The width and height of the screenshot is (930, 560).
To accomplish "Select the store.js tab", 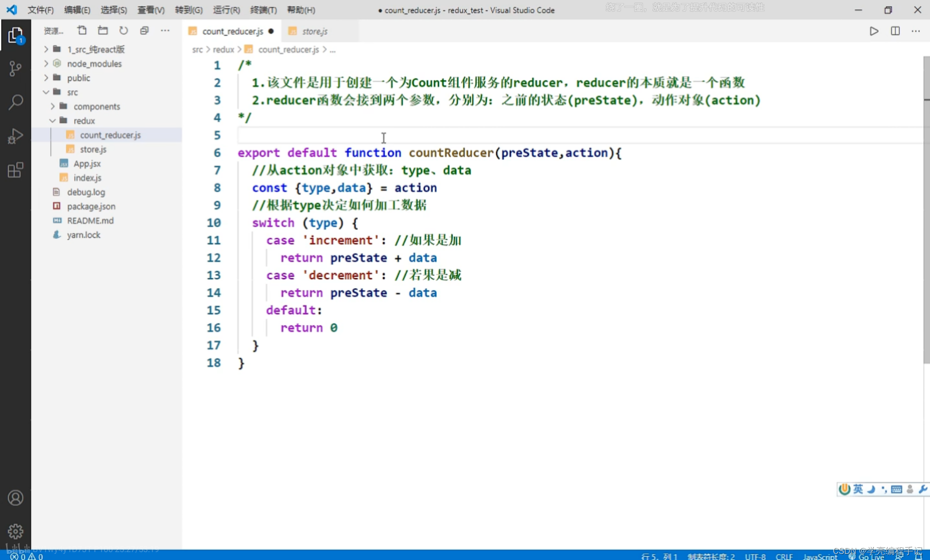I will (312, 31).
